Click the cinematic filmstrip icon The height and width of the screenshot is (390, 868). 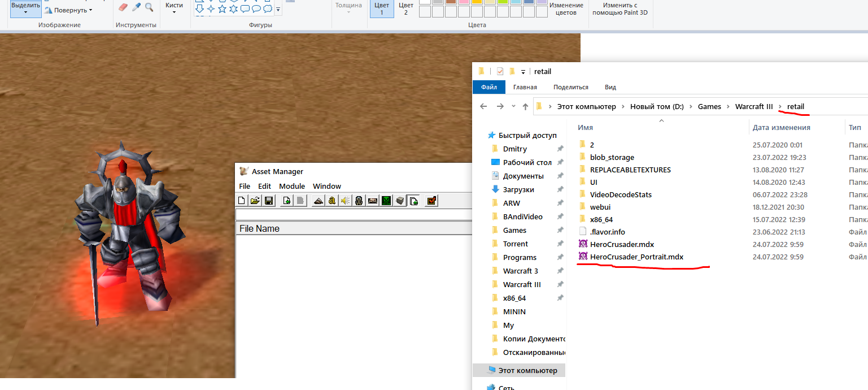pyautogui.click(x=373, y=200)
